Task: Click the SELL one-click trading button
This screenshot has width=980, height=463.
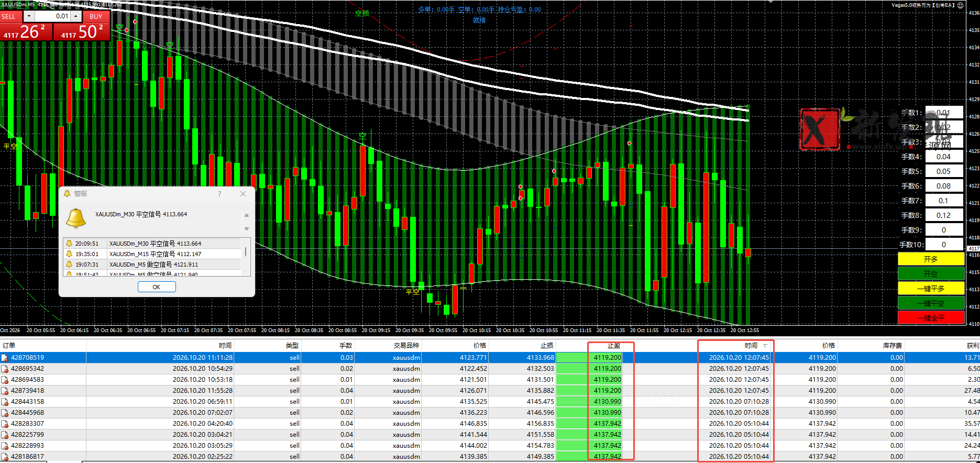Action: pos(11,16)
